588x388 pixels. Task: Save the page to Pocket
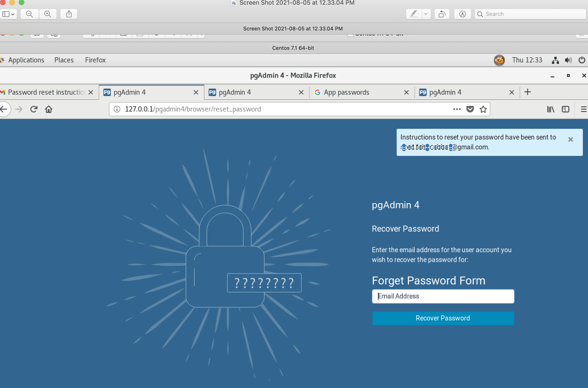pyautogui.click(x=470, y=109)
